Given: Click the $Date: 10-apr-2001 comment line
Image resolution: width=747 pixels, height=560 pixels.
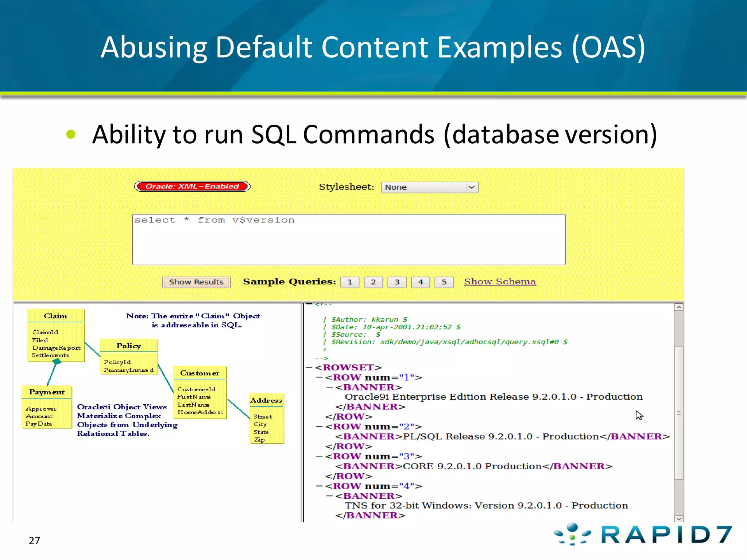Looking at the screenshot, I should tap(392, 327).
